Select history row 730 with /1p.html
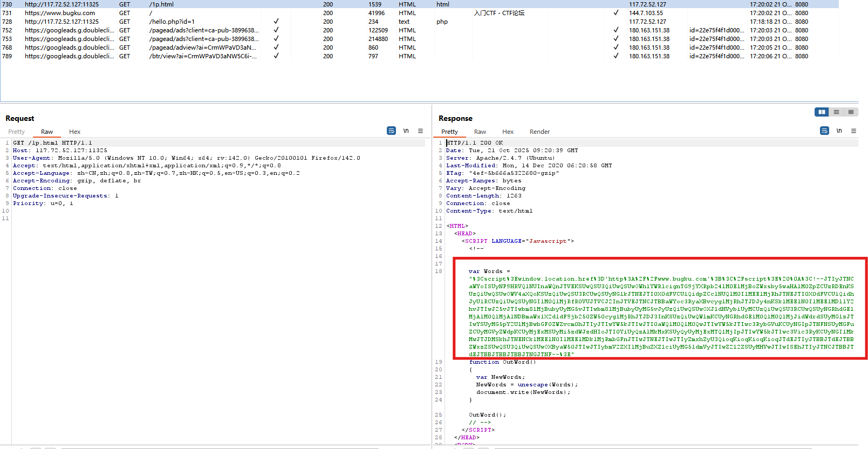This screenshot has height=449, width=868. click(419, 4)
